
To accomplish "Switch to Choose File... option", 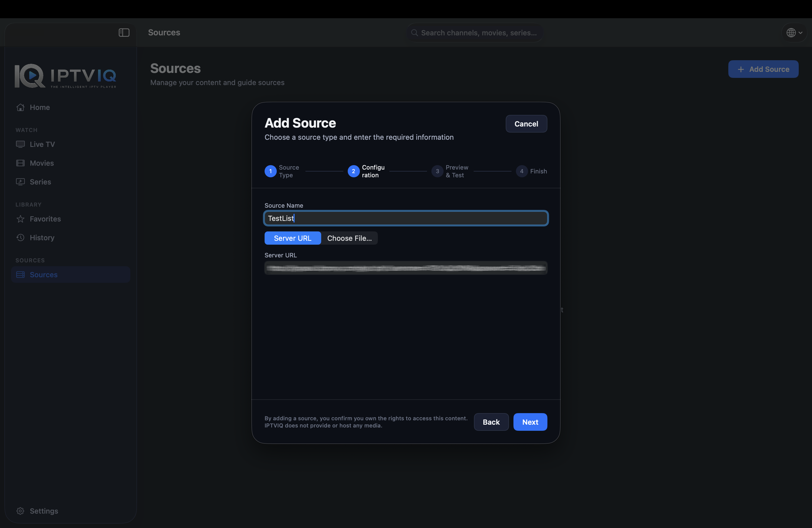I will pyautogui.click(x=349, y=238).
